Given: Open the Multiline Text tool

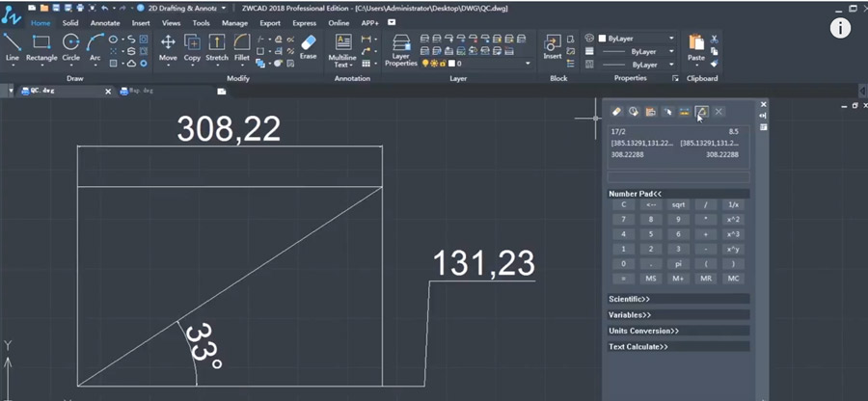Looking at the screenshot, I should pos(342,50).
